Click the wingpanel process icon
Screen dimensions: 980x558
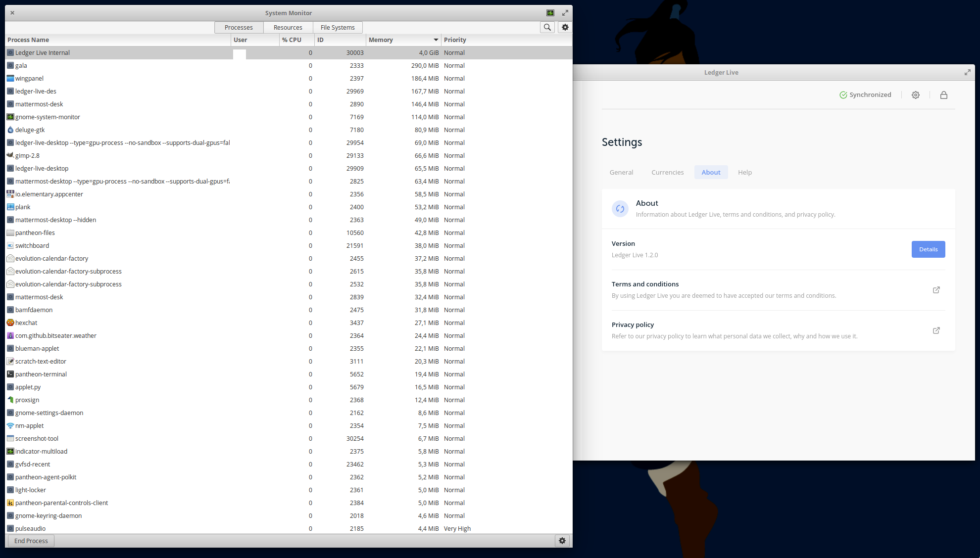[x=10, y=78]
